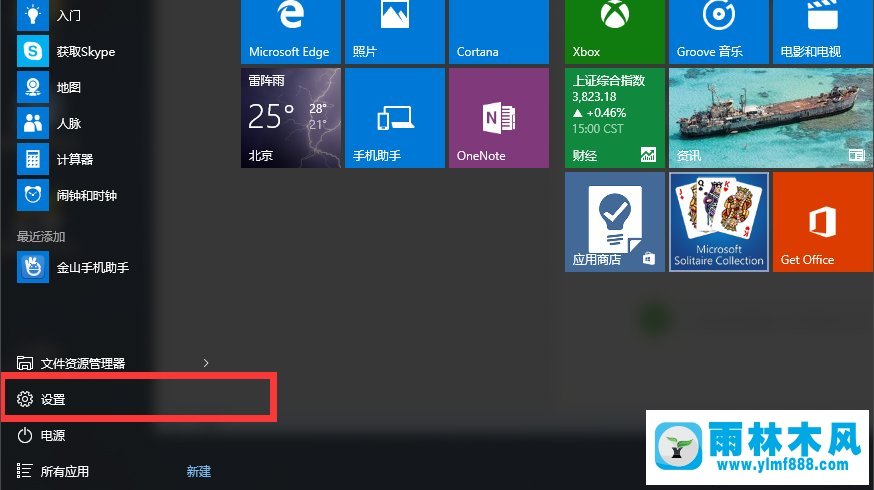Expand the 文件资源管理器 jump list arrow
Viewport: 874px width, 490px height.
point(206,363)
